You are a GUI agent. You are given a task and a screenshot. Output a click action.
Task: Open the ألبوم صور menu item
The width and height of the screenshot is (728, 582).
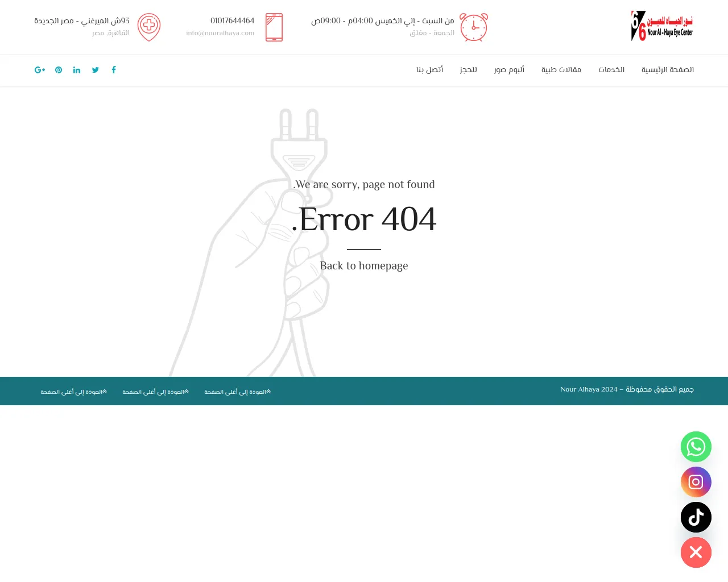pyautogui.click(x=509, y=70)
